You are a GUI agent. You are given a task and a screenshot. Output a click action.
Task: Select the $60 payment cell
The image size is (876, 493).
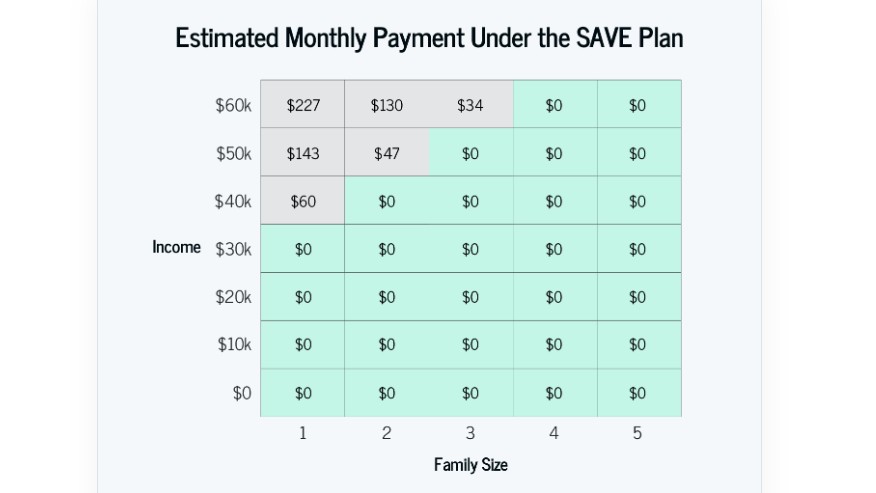[303, 201]
